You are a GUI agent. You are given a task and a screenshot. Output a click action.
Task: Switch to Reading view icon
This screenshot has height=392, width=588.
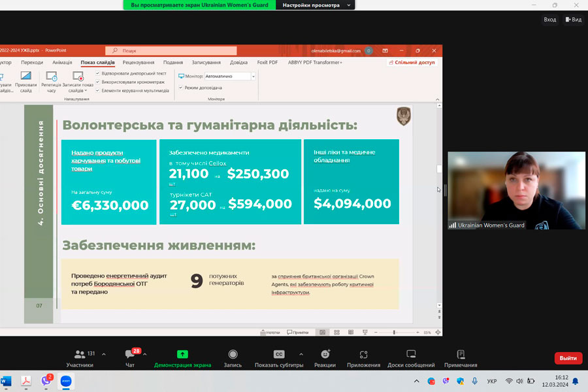point(351,333)
